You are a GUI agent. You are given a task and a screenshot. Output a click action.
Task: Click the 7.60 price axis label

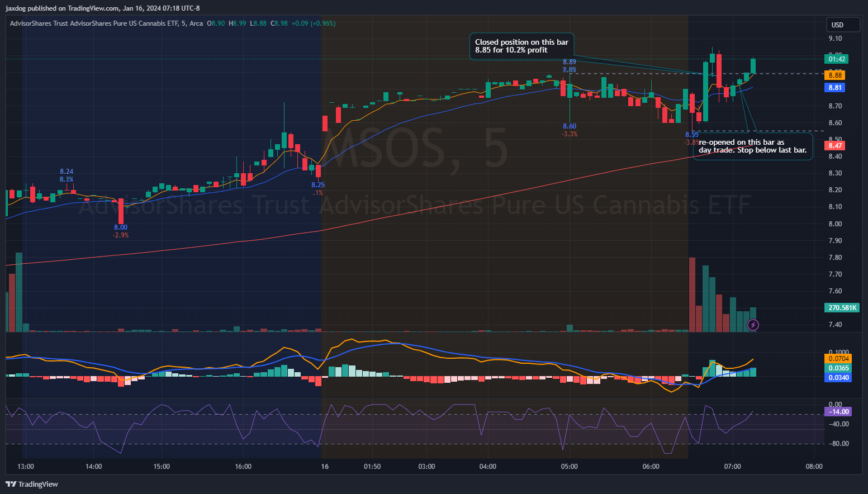(x=835, y=291)
